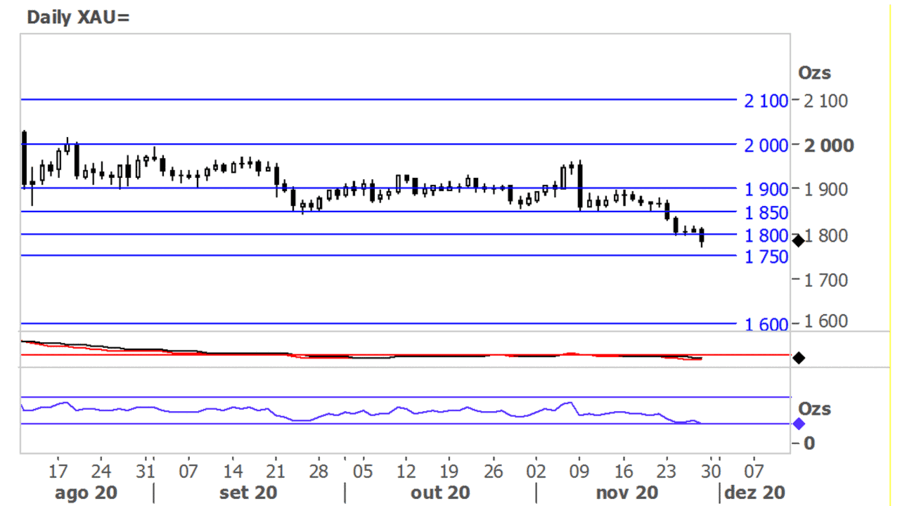This screenshot has height=506, width=900.
Task: Pick the '02' date tick in nov 20
Action: (536, 472)
